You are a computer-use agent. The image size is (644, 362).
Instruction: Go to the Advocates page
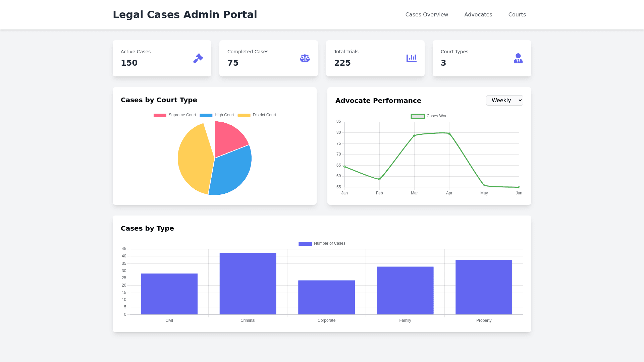pos(478,14)
